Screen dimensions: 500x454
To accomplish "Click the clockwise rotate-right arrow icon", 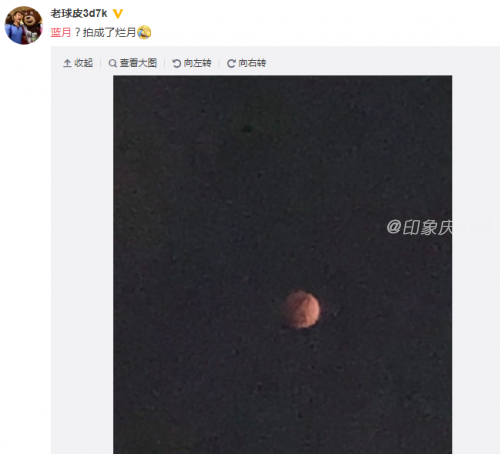I will coord(231,63).
